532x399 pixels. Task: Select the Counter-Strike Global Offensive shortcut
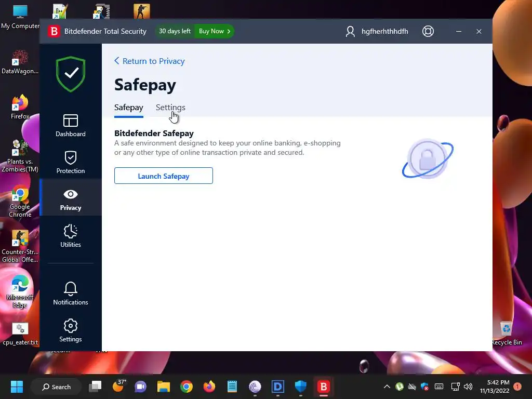tap(20, 247)
